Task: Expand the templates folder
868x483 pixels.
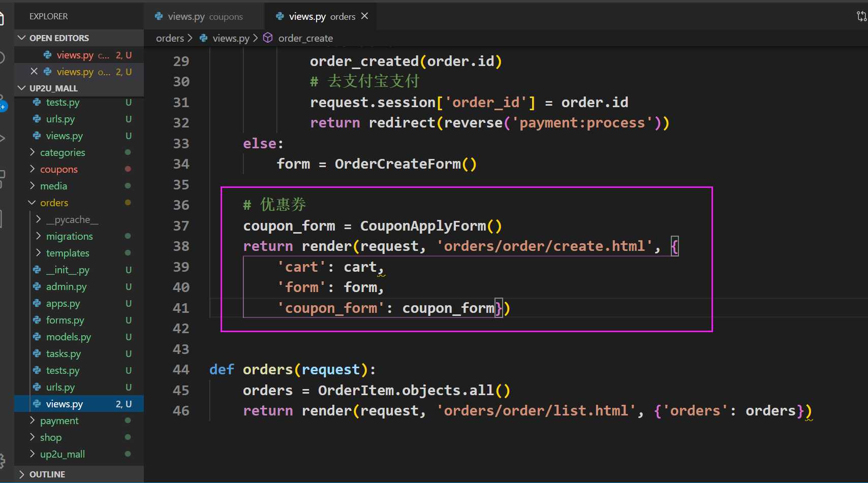Action: coord(79,253)
